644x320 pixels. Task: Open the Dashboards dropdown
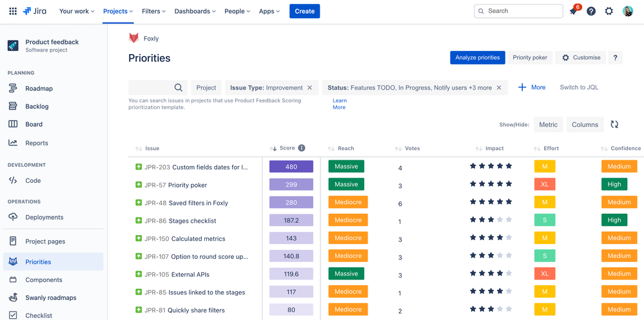[x=195, y=11]
